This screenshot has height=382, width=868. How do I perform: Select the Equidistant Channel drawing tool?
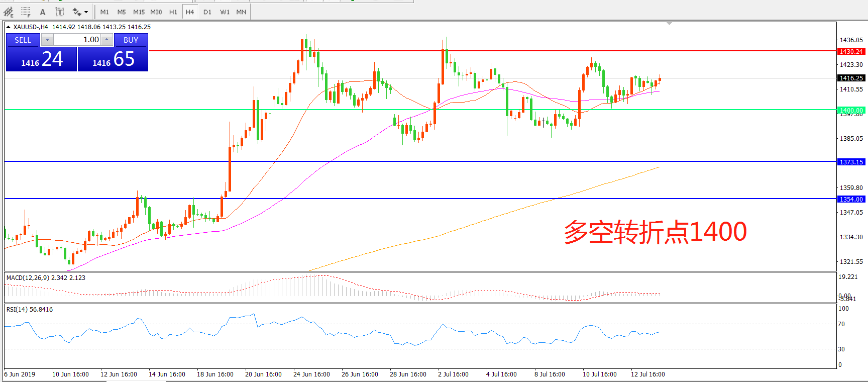[x=9, y=12]
